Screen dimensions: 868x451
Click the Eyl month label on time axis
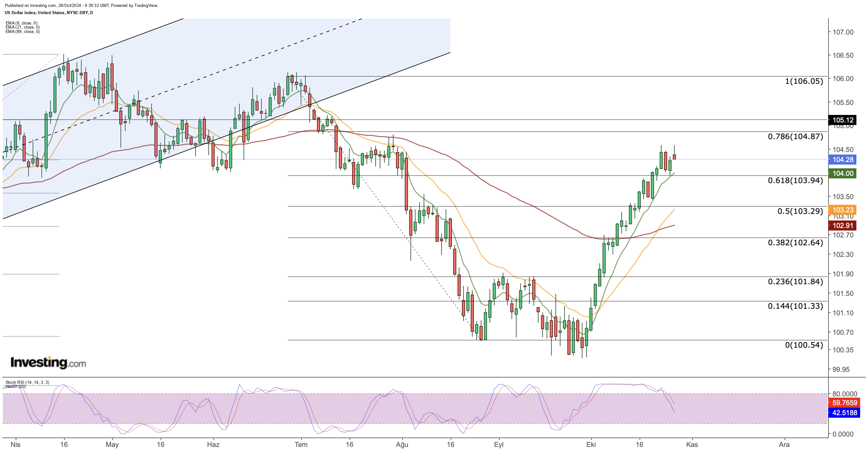499,445
